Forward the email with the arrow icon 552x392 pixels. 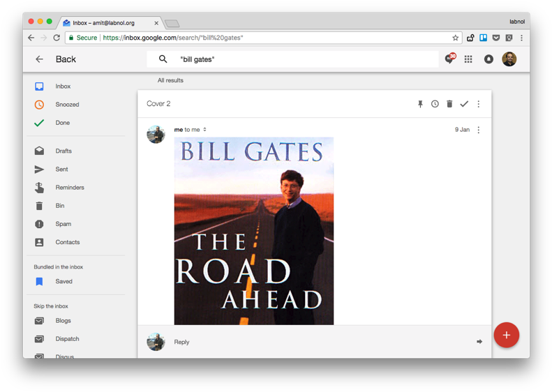click(x=479, y=342)
